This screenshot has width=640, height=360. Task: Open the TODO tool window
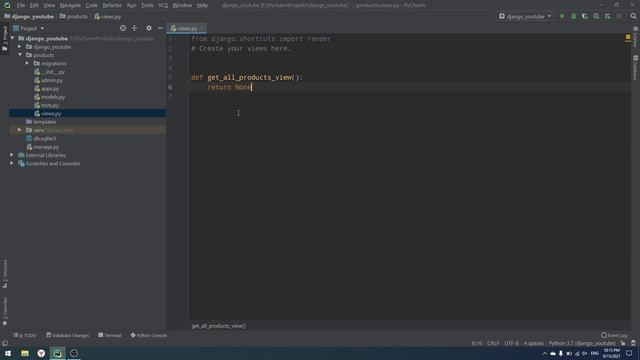25,335
